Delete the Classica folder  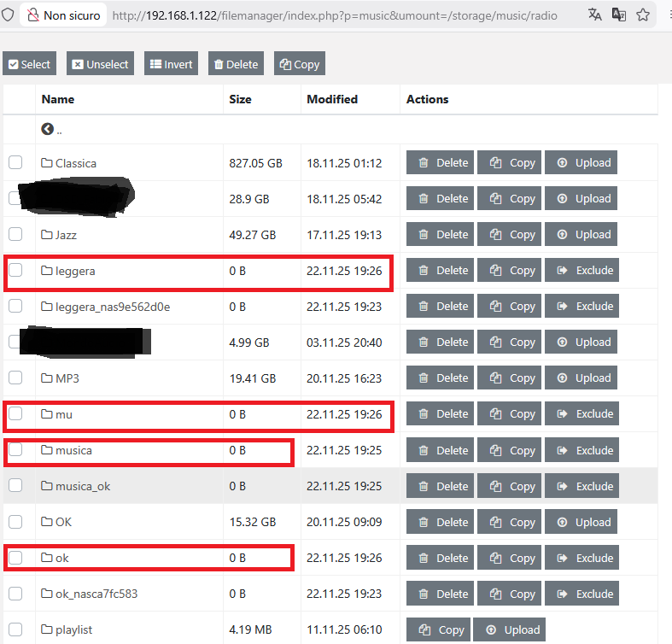(441, 163)
